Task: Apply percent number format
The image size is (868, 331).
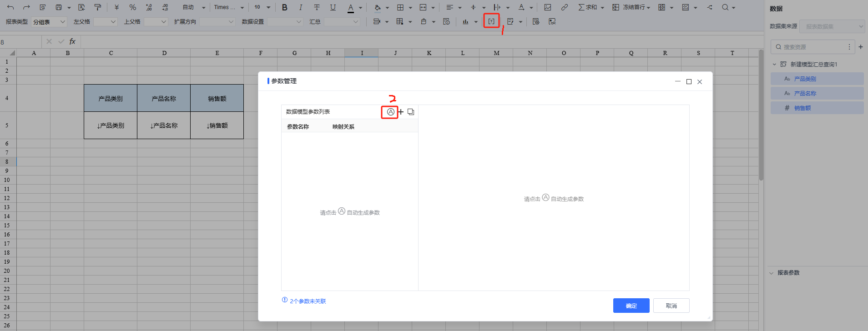Action: [x=132, y=7]
